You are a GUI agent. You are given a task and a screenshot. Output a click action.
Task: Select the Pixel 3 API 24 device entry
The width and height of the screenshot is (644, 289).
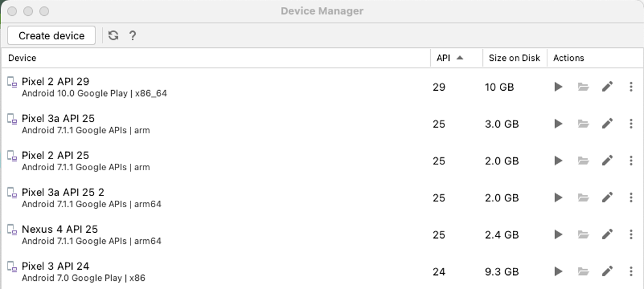[322, 271]
